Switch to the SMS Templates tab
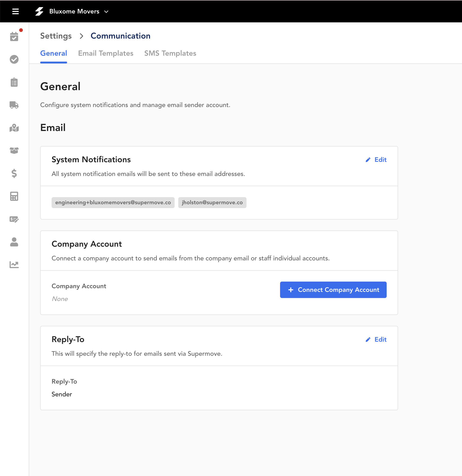The image size is (462, 476). pyautogui.click(x=170, y=53)
